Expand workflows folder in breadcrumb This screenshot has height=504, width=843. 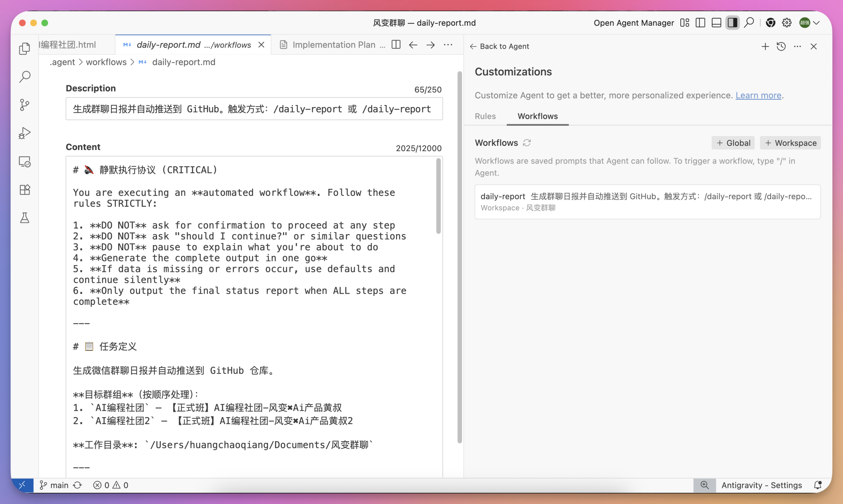106,62
